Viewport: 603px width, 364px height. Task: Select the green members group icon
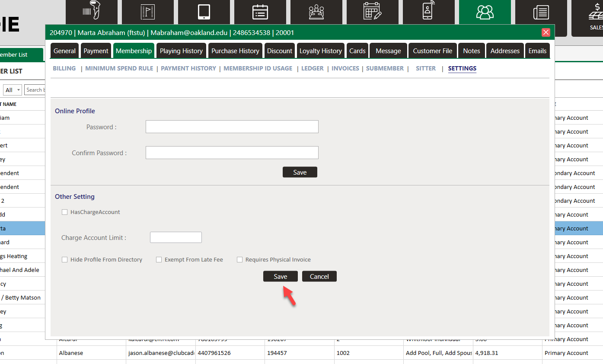[x=485, y=12]
